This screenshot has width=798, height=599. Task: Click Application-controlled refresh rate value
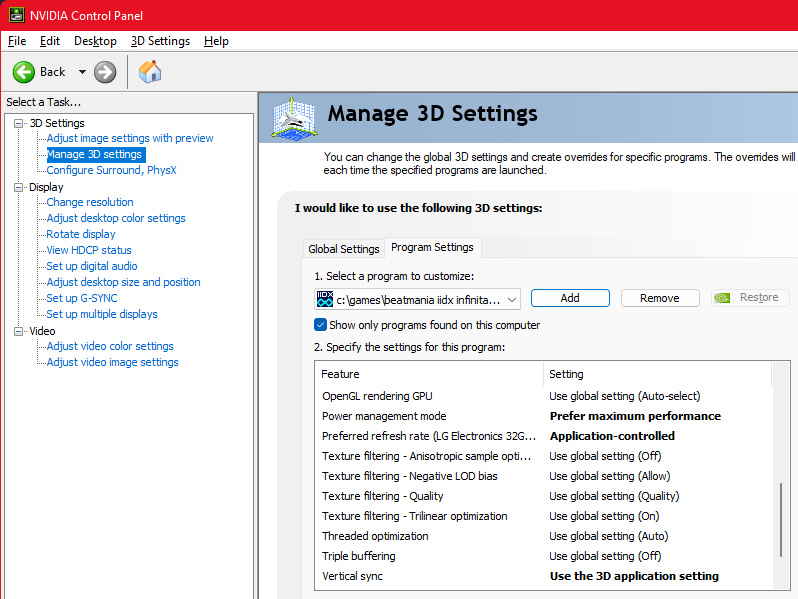(x=612, y=436)
